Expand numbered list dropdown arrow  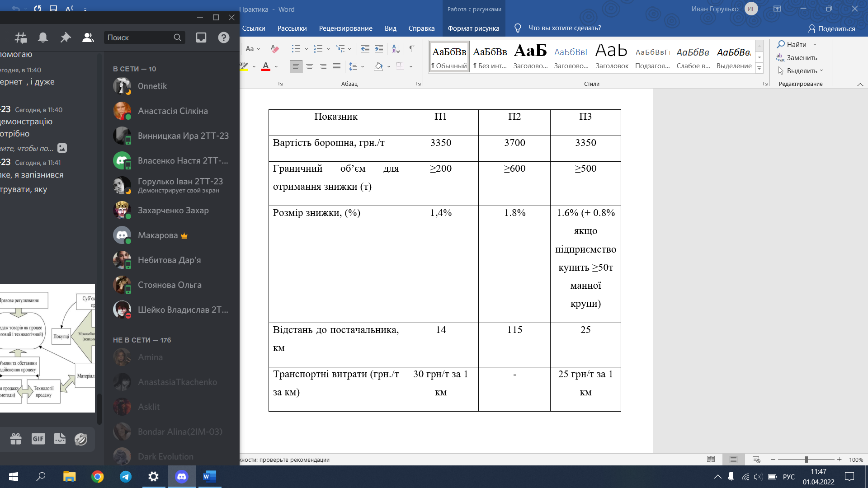tap(329, 49)
